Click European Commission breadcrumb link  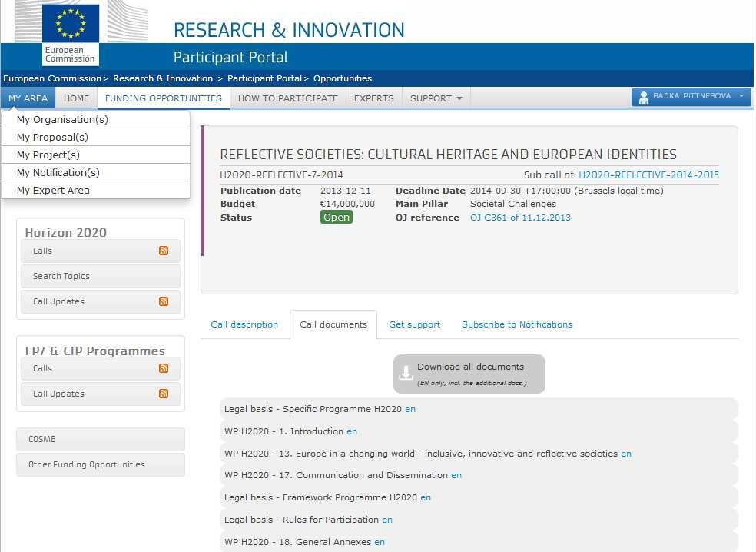click(x=52, y=78)
